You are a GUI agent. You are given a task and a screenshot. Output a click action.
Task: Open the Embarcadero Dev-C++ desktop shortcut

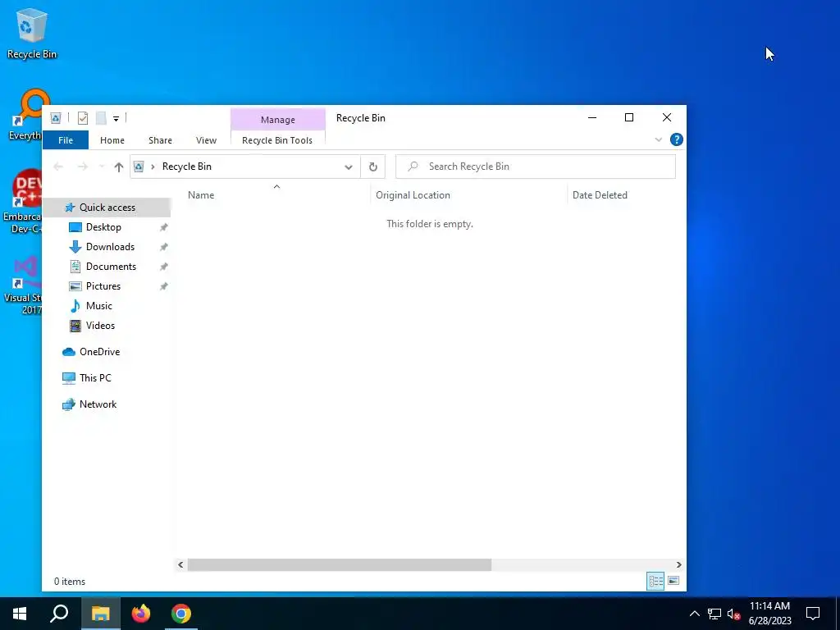22,202
